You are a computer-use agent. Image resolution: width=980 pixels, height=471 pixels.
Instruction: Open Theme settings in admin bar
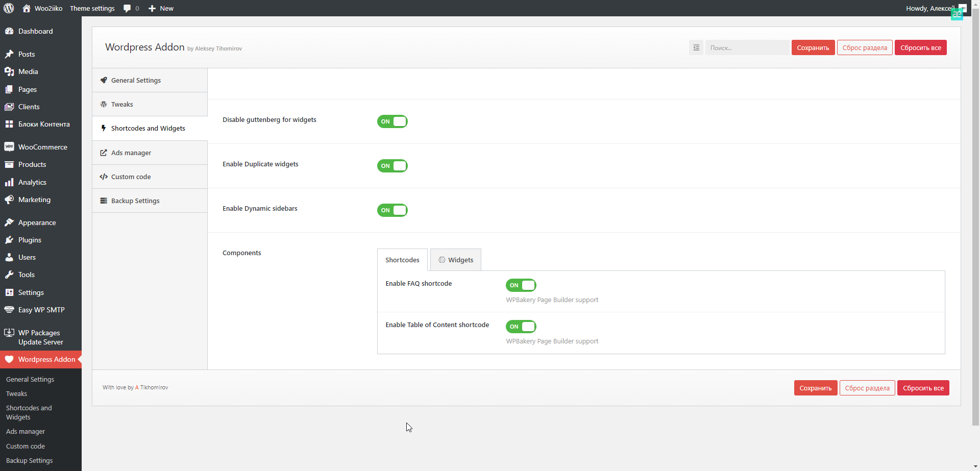pos(92,8)
